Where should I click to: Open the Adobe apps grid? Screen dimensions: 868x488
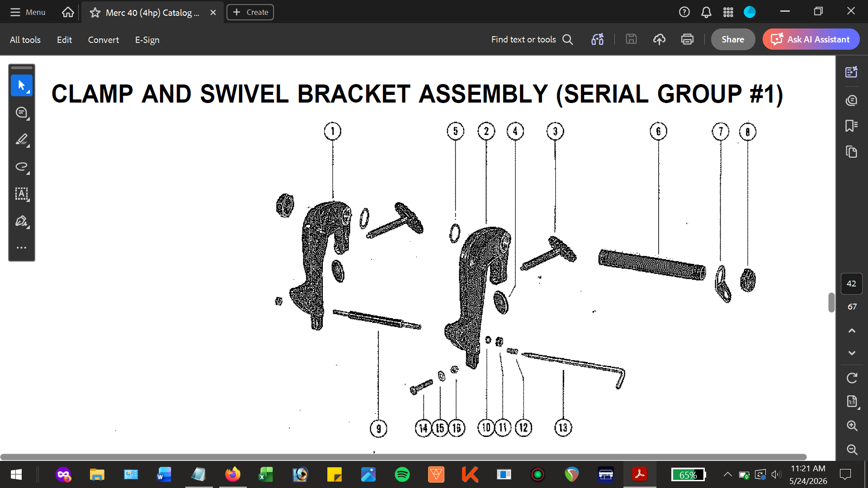[x=728, y=12]
